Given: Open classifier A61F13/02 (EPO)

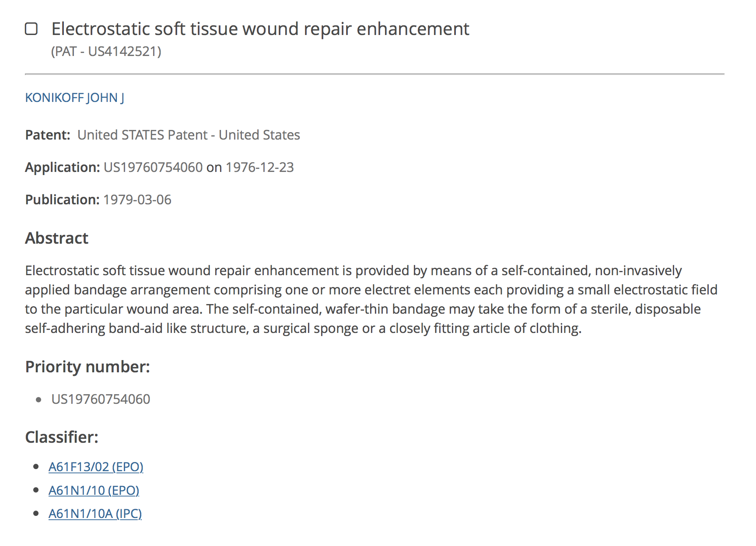Looking at the screenshot, I should (96, 467).
